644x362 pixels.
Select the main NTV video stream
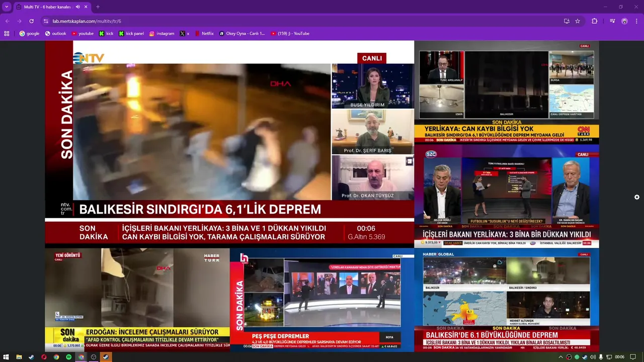pyautogui.click(x=229, y=143)
